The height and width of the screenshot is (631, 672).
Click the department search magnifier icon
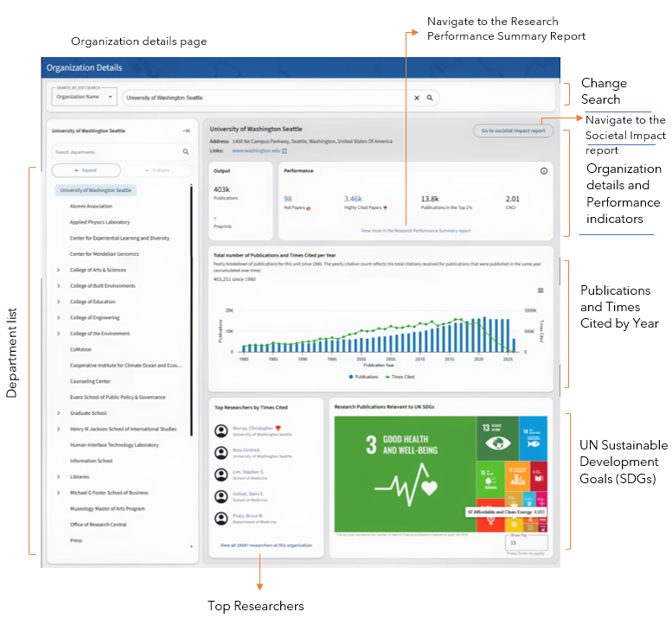point(186,151)
